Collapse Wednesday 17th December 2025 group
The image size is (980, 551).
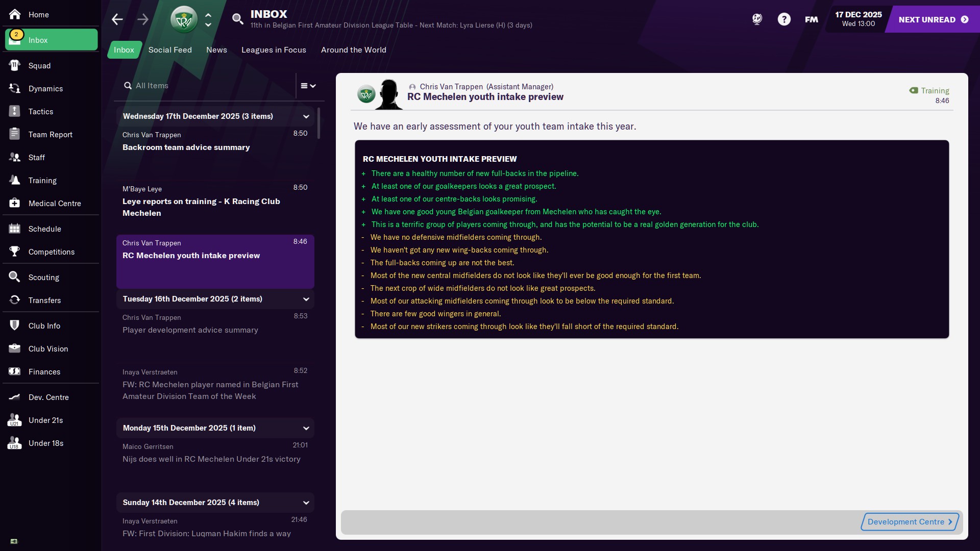pyautogui.click(x=306, y=116)
